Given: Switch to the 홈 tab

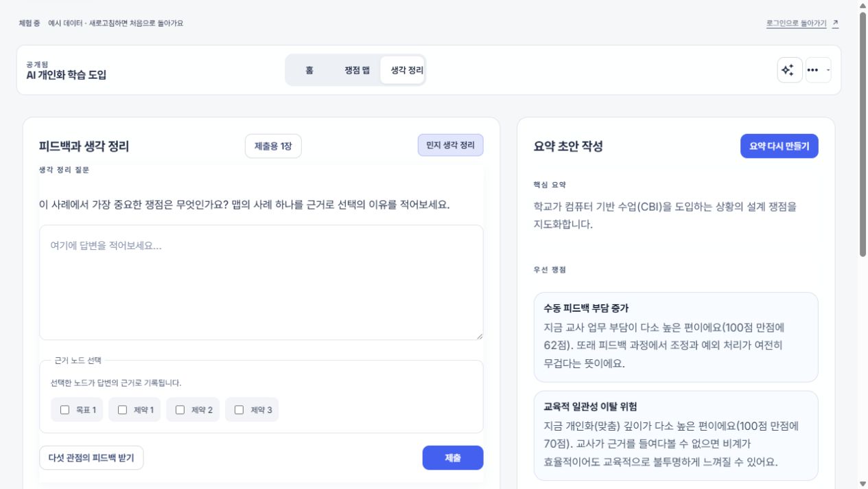Looking at the screenshot, I should click(x=309, y=70).
